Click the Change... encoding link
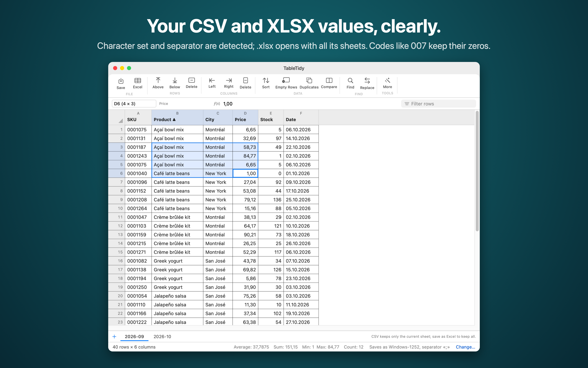The image size is (588, 368). point(465,347)
